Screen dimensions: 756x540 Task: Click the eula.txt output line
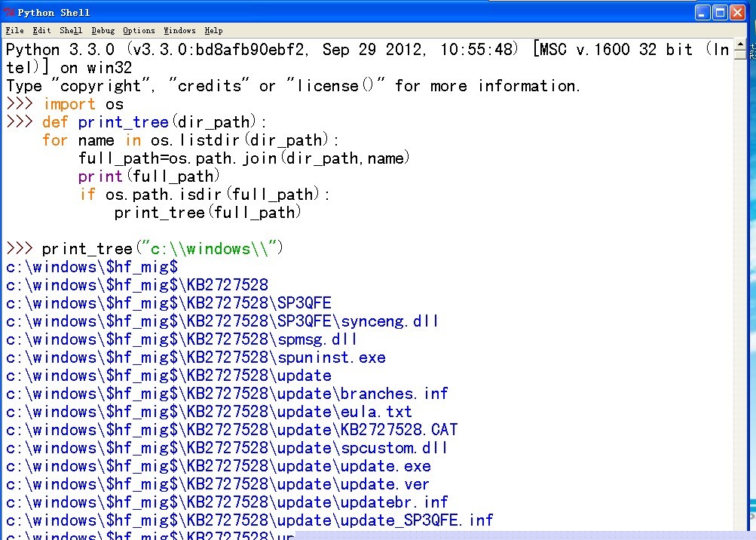click(204, 412)
